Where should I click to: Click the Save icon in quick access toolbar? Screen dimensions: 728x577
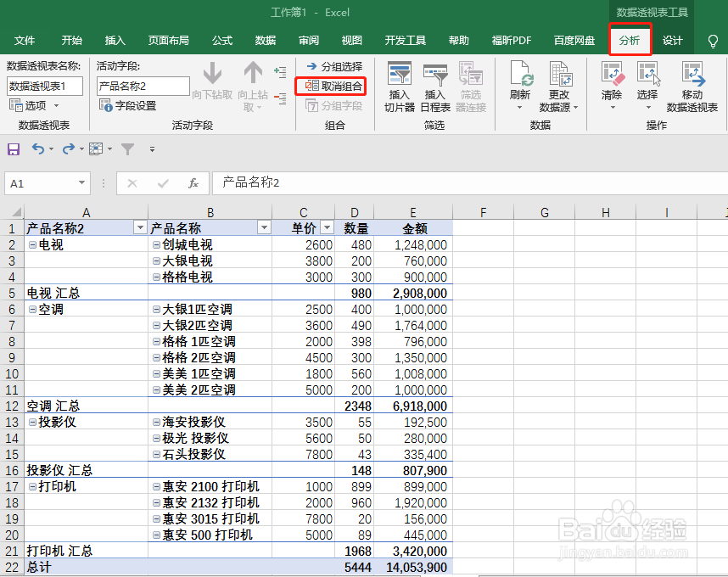(14, 149)
